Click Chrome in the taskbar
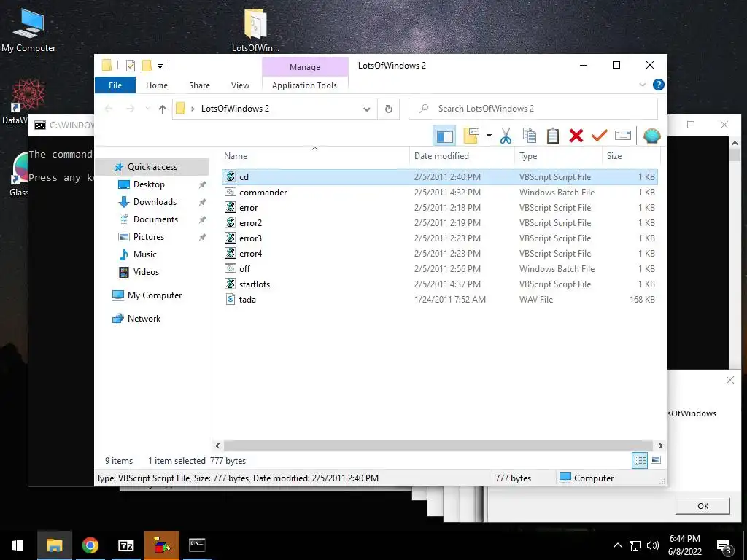747x560 pixels. [x=90, y=545]
